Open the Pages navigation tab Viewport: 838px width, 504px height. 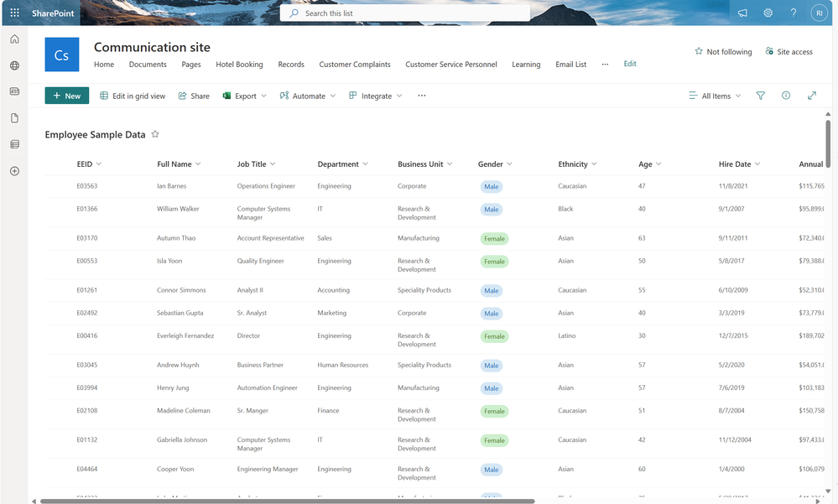pos(190,64)
